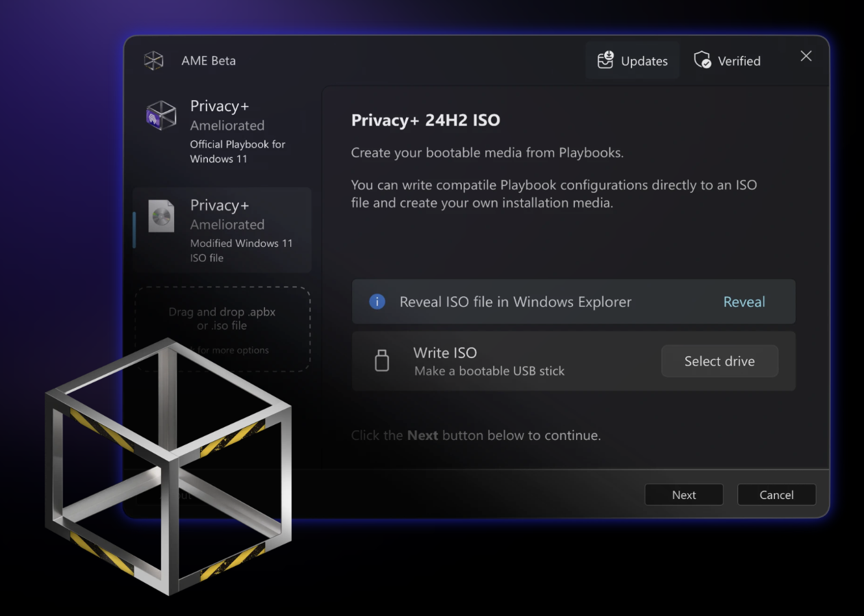Viewport: 864px width, 616px height.
Task: Open the Updates button
Action: [632, 60]
